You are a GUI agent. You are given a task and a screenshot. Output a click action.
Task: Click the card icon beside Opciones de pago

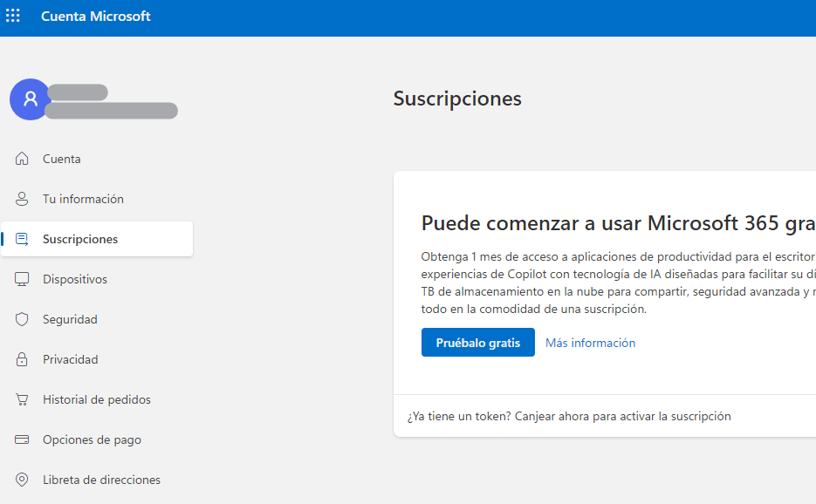[x=22, y=439]
